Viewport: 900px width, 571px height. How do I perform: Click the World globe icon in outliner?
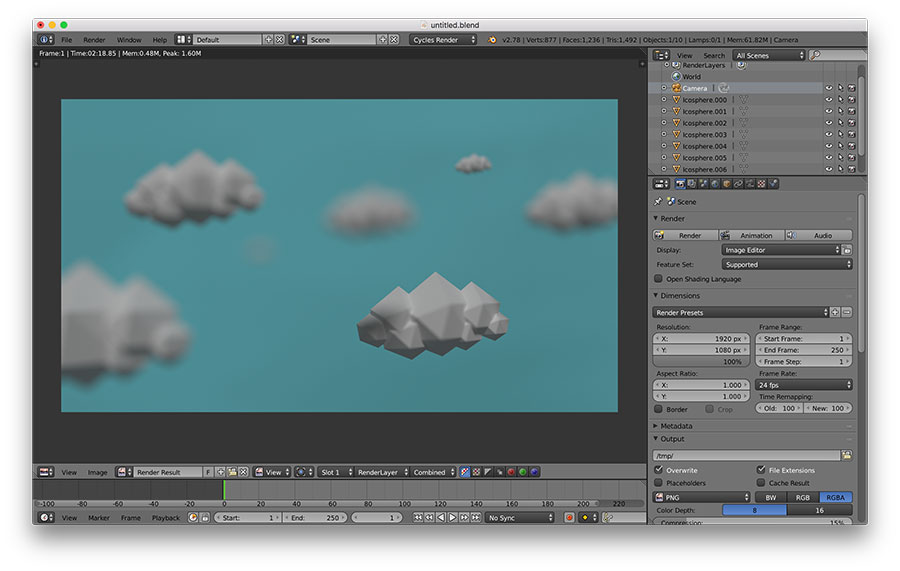[x=676, y=76]
